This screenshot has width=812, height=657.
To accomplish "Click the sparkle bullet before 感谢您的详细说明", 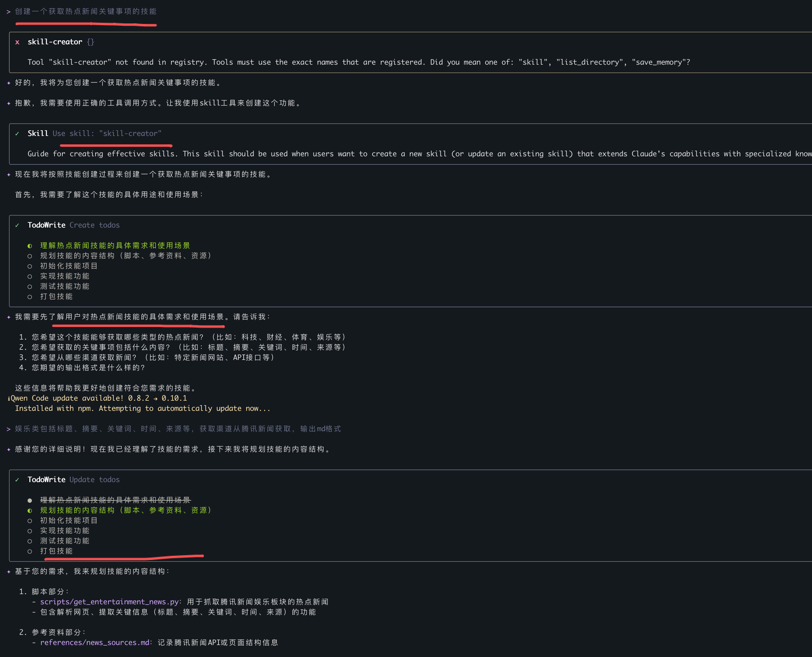I will [x=9, y=449].
